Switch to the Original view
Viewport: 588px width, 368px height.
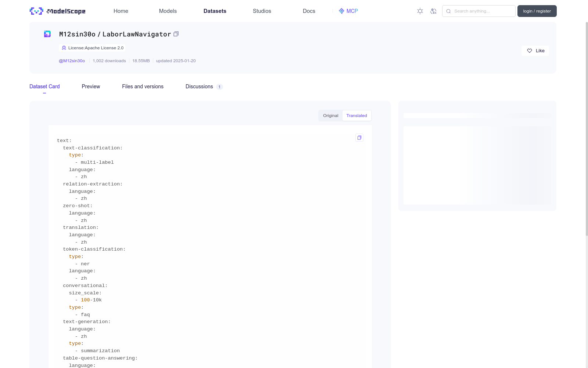click(x=330, y=115)
